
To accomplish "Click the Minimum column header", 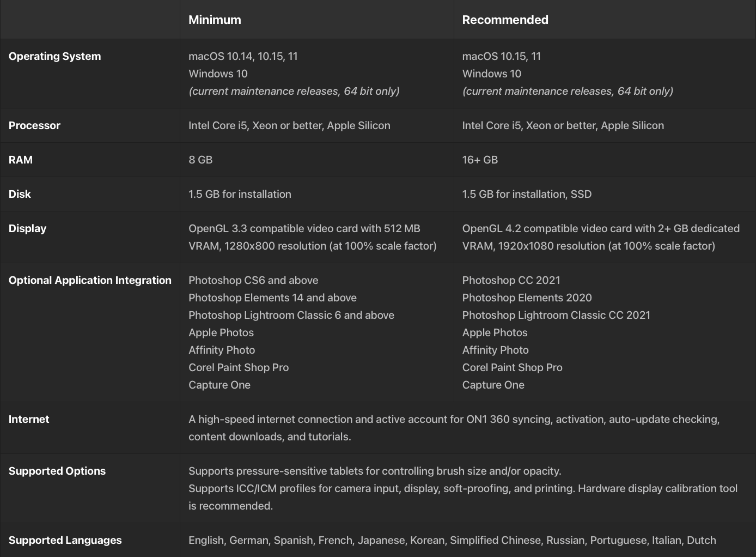I will (x=215, y=20).
